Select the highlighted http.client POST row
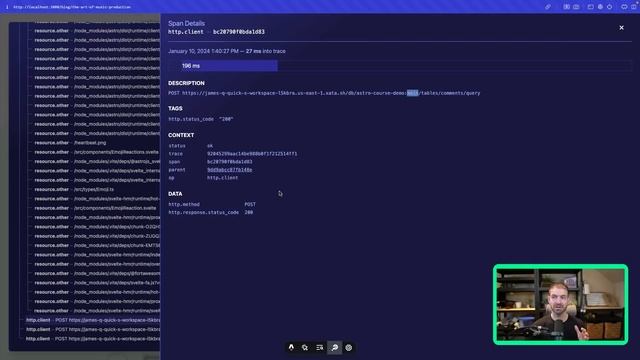The height and width of the screenshot is (360, 640). [93, 320]
